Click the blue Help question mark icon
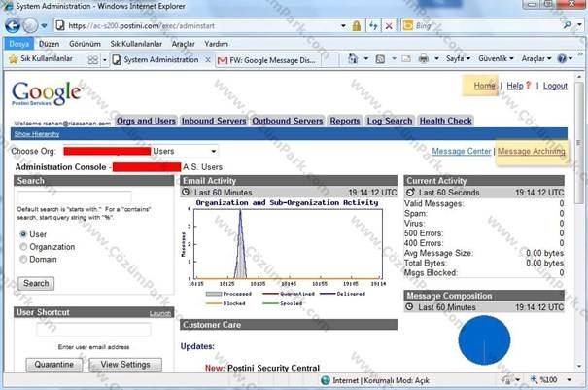Image resolution: width=588 pixels, height=390 pixels. (x=562, y=58)
